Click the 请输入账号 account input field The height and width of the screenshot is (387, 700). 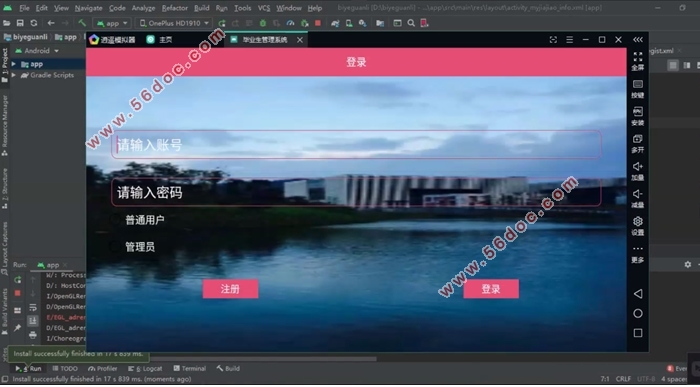pyautogui.click(x=356, y=145)
